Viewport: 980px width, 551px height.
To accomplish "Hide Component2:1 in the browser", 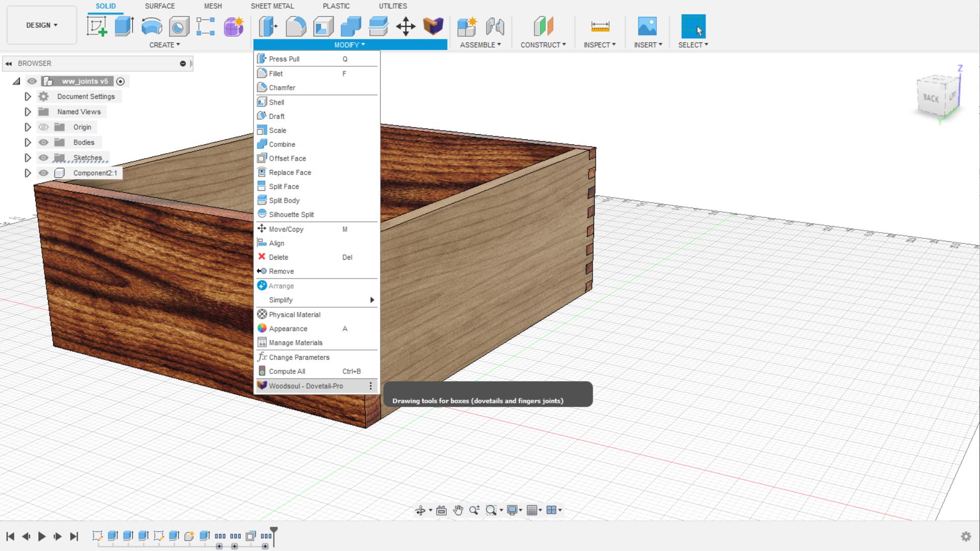I will tap(43, 173).
